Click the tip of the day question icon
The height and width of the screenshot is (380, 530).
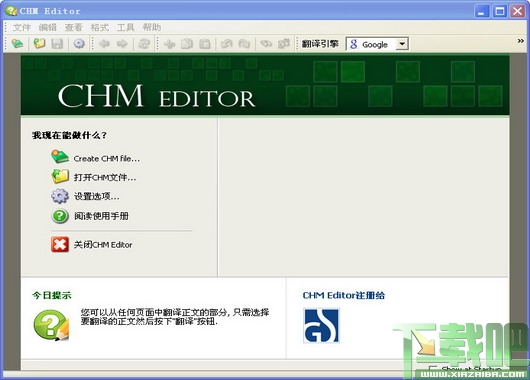[x=51, y=325]
